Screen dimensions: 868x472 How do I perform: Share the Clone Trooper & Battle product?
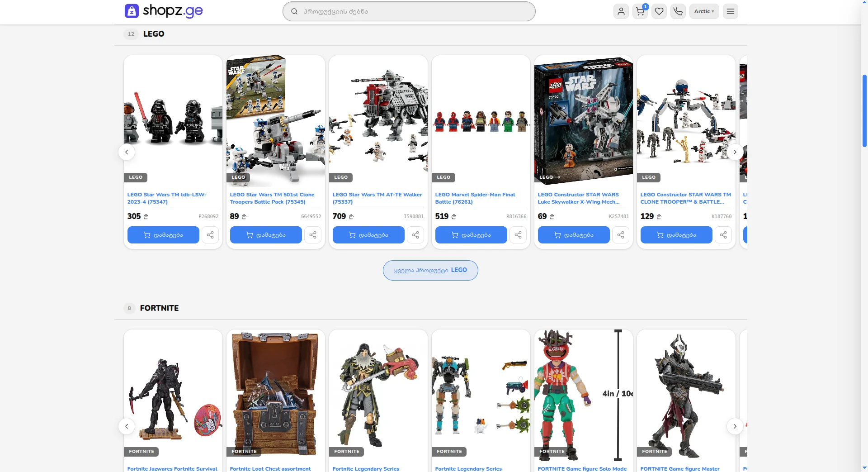723,235
